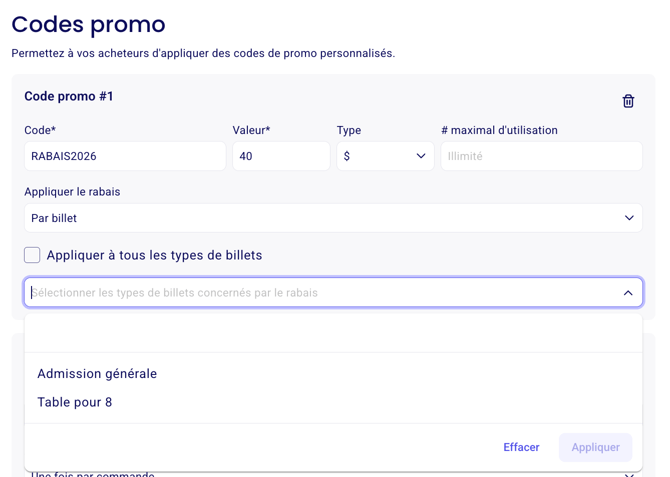Image resolution: width=670 pixels, height=477 pixels.
Task: Focus the ticket types selection search field
Action: pos(320,293)
